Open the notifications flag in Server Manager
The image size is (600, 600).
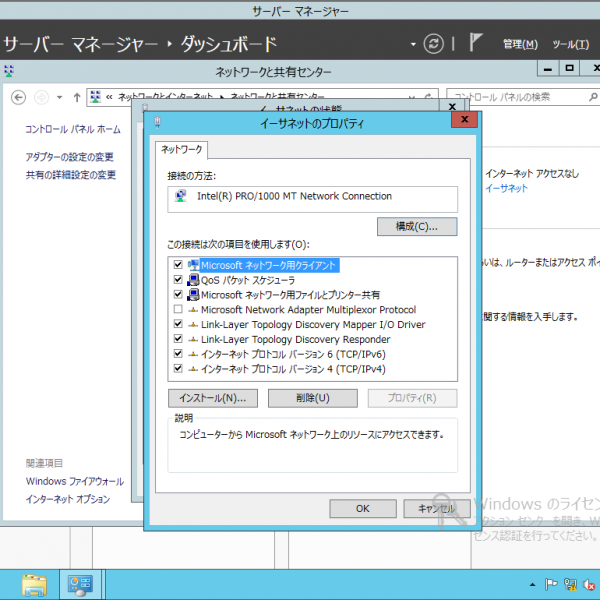tap(476, 43)
